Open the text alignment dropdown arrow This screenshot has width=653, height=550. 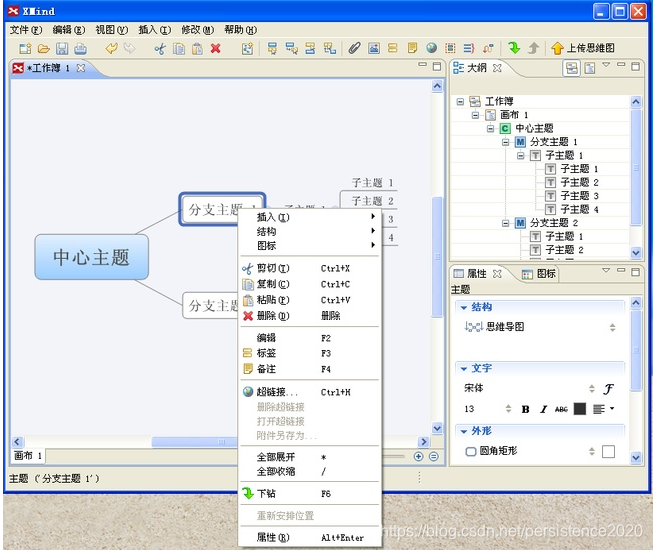point(612,408)
